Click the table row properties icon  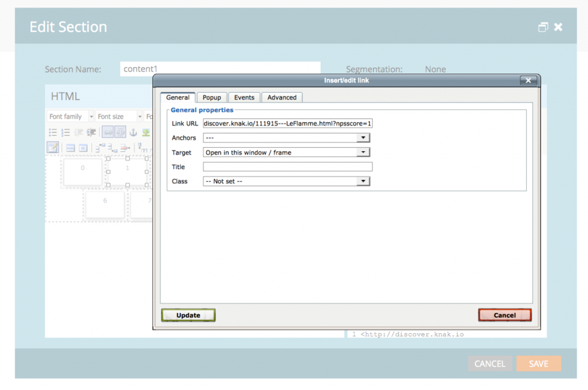tap(70, 148)
